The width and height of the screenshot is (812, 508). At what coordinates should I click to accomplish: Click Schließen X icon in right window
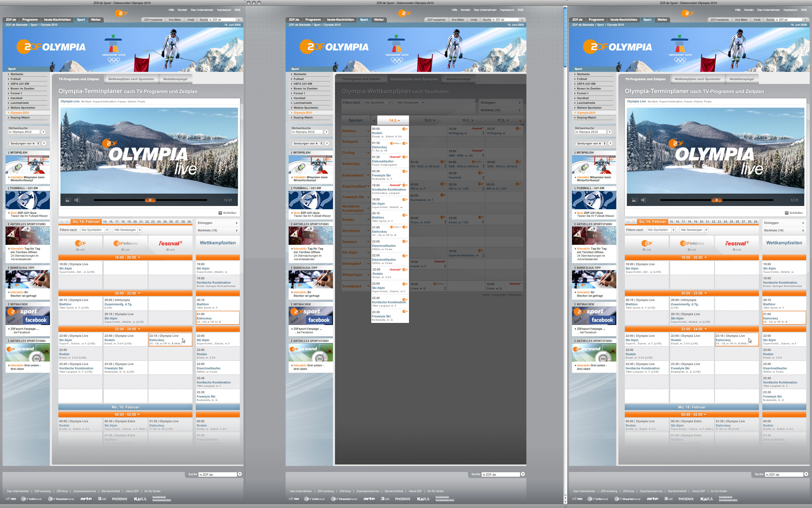pyautogui.click(x=787, y=213)
